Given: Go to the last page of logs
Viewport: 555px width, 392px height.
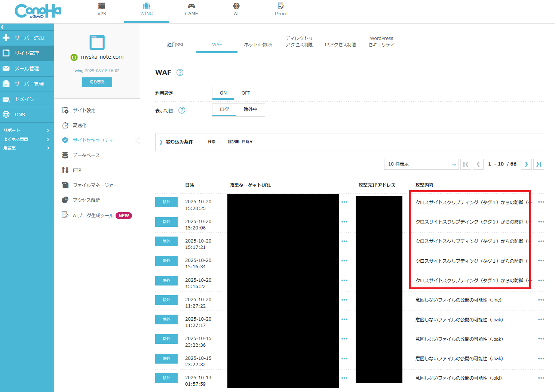Looking at the screenshot, I should [539, 164].
